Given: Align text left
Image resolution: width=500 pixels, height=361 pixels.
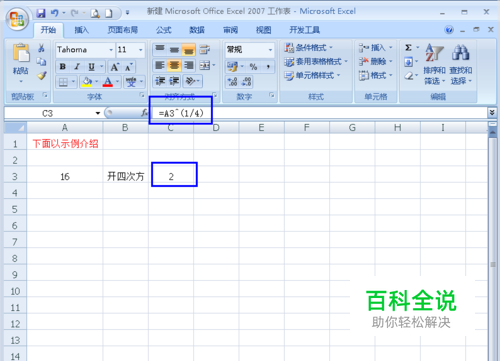Looking at the screenshot, I should 160,65.
